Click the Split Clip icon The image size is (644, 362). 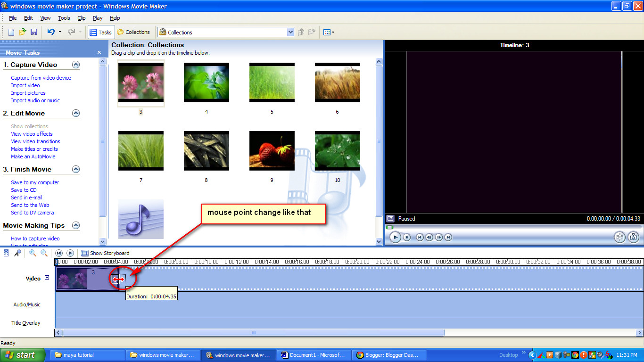[x=619, y=237]
